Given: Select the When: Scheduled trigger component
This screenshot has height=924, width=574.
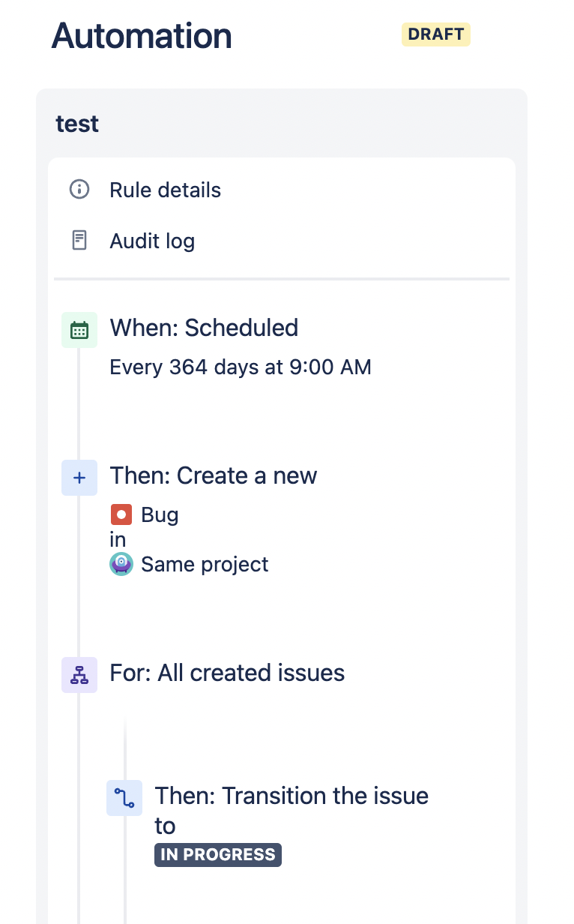Looking at the screenshot, I should 204,328.
